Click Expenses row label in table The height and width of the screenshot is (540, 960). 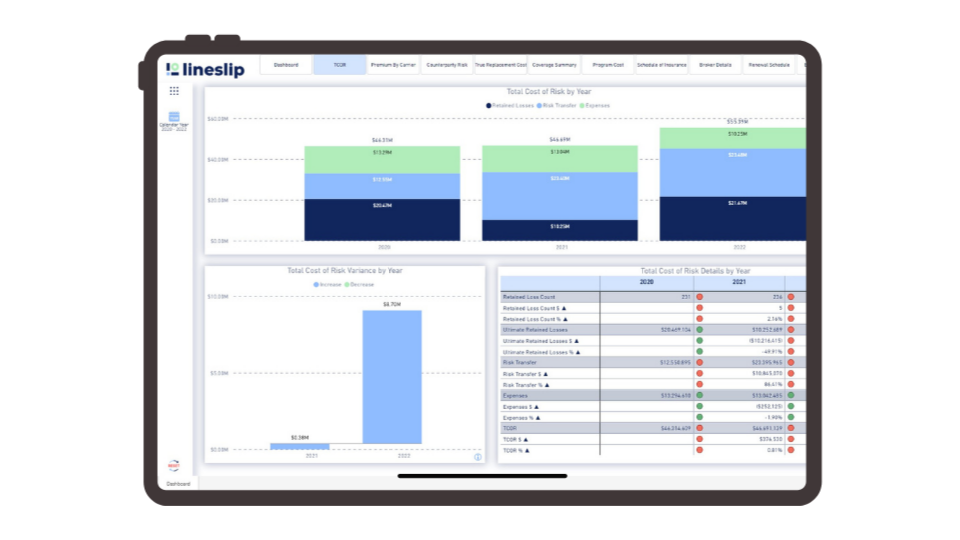tap(515, 396)
